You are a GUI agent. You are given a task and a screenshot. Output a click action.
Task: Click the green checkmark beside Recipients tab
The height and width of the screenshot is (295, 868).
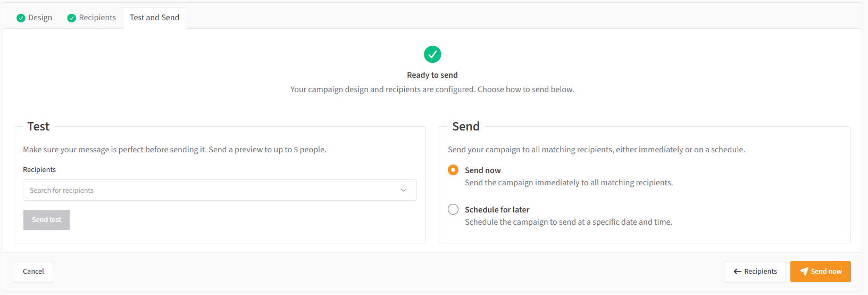coord(71,18)
